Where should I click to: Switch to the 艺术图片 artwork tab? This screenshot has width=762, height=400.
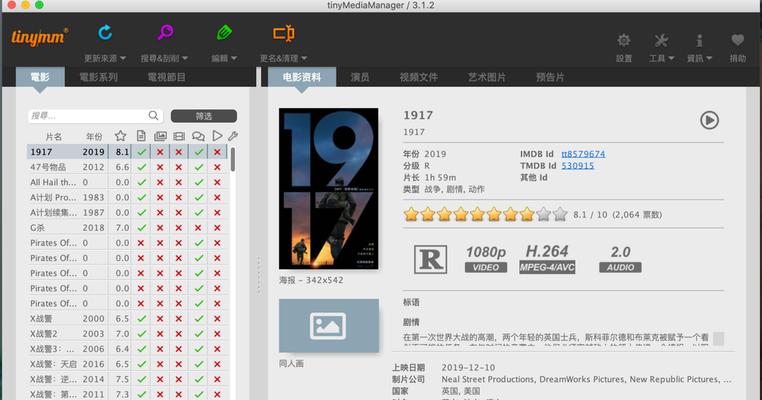pyautogui.click(x=486, y=77)
